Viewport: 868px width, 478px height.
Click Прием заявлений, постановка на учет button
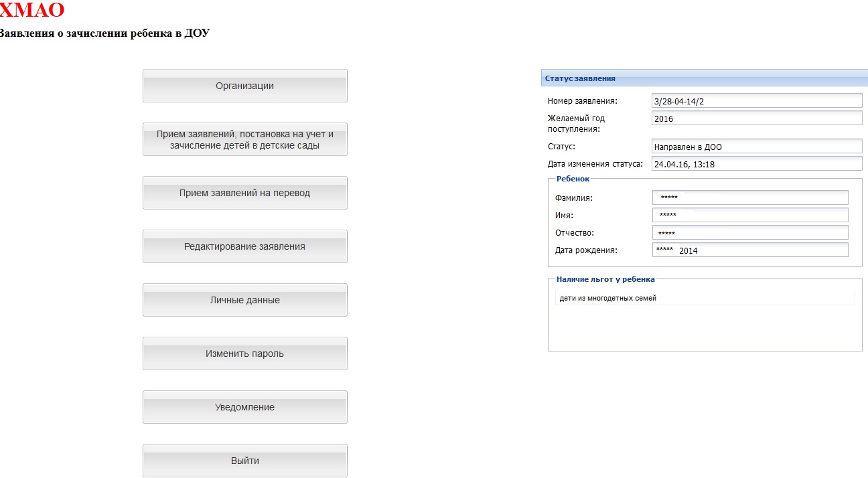tap(244, 139)
